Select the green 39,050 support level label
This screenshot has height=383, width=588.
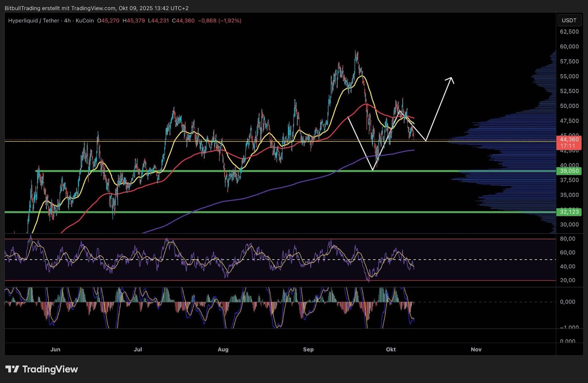tap(569, 171)
